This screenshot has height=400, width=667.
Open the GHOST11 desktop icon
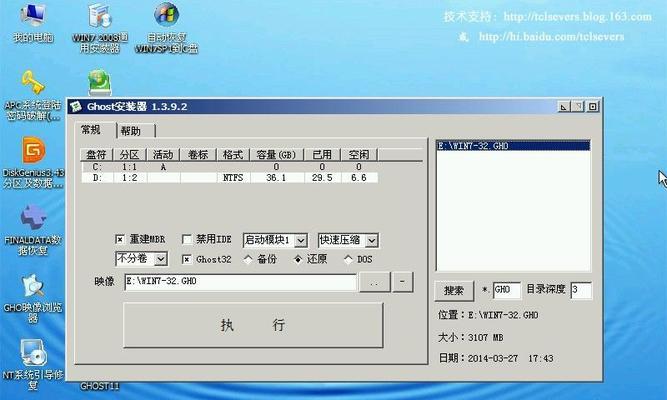tap(100, 386)
